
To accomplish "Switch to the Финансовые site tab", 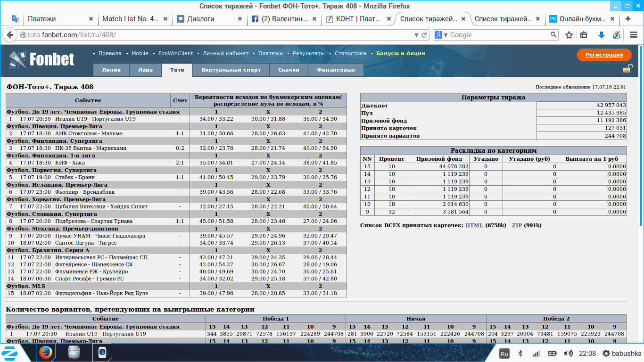I will point(336,70).
